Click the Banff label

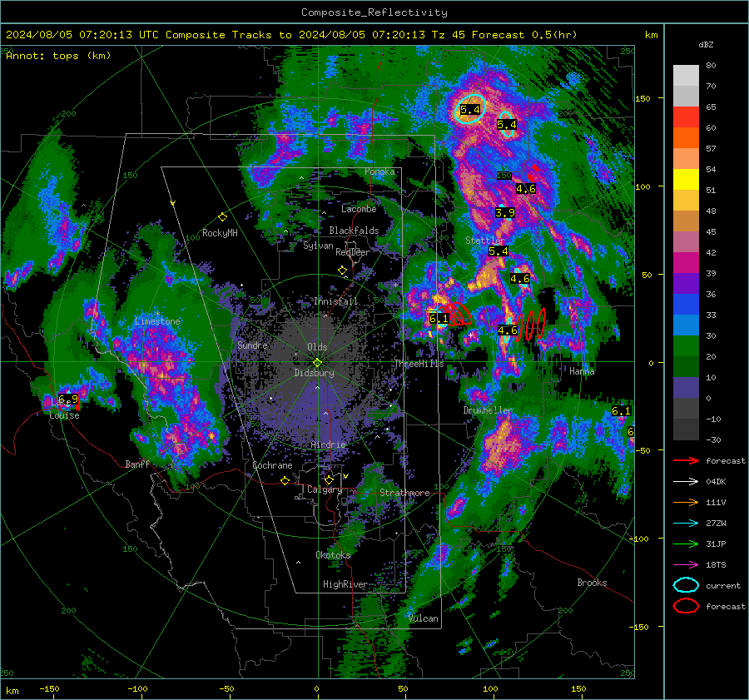point(137,464)
